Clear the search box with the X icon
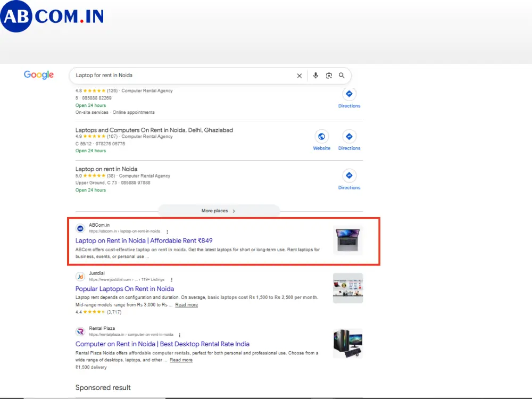Image resolution: width=532 pixels, height=399 pixels. (x=299, y=76)
